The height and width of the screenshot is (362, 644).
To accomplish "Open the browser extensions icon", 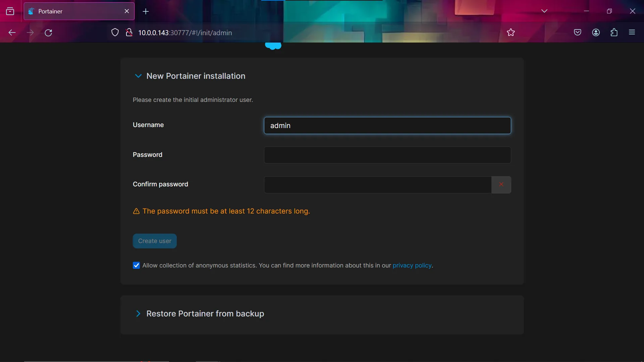I will [x=614, y=33].
